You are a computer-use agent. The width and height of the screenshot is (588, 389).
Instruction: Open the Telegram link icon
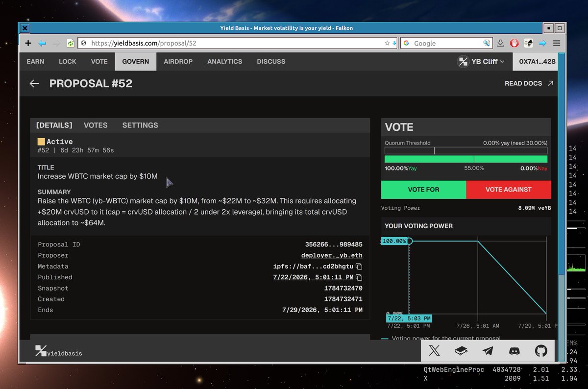click(x=488, y=351)
